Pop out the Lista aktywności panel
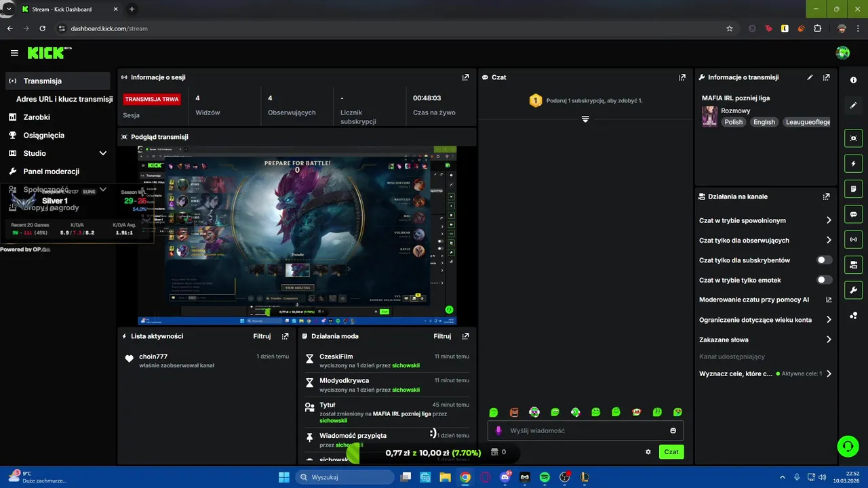The width and height of the screenshot is (868, 488). pyautogui.click(x=285, y=336)
